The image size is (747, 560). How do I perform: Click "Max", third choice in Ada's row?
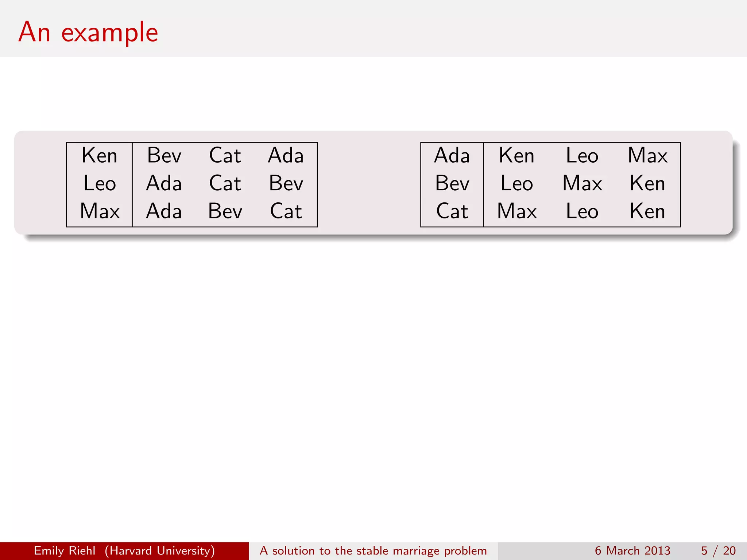click(647, 156)
